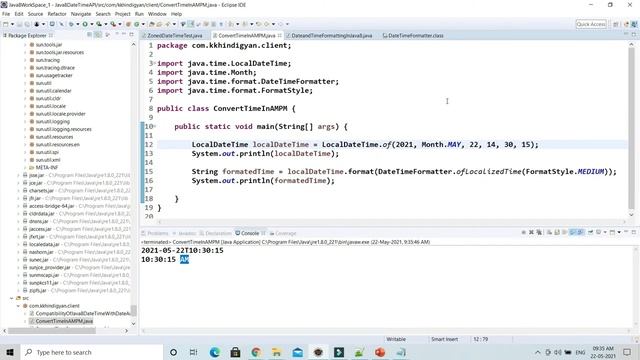Switch to the Java perspective icon at far right
The width and height of the screenshot is (640, 360).
coord(634,24)
